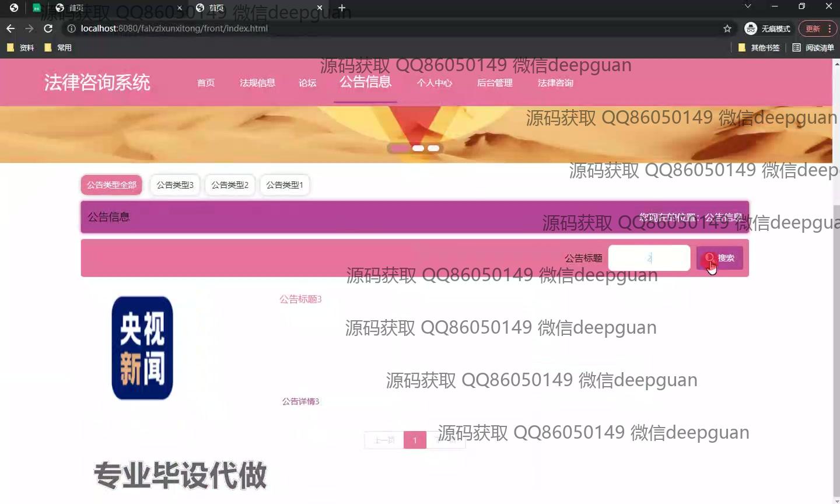Viewport: 840px width, 504px height.
Task: Bookmark this page with star icon
Action: (x=727, y=29)
